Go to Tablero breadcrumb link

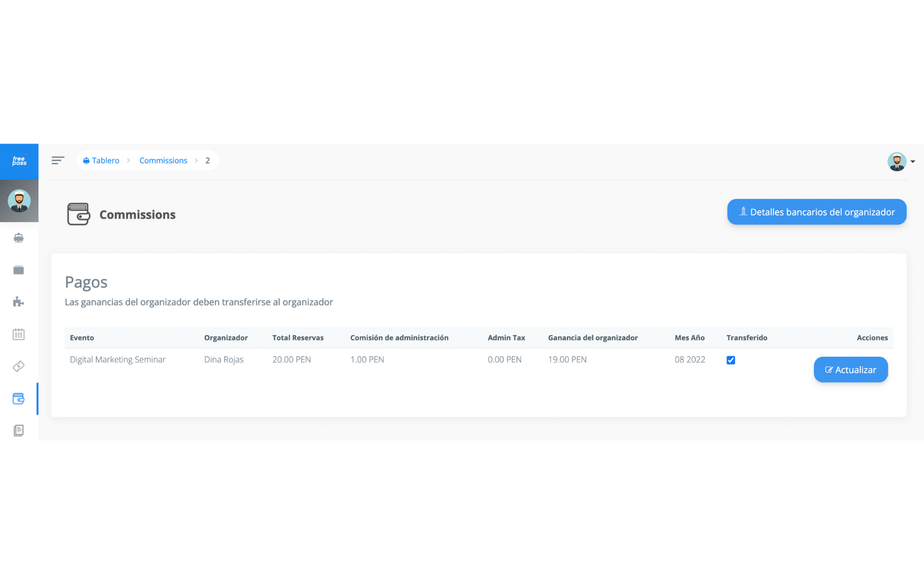(101, 161)
